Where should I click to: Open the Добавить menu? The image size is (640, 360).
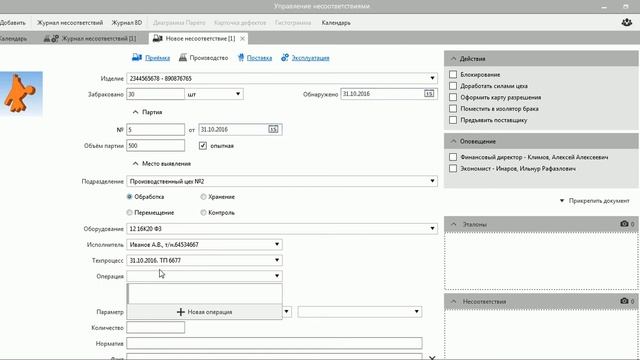[12, 23]
